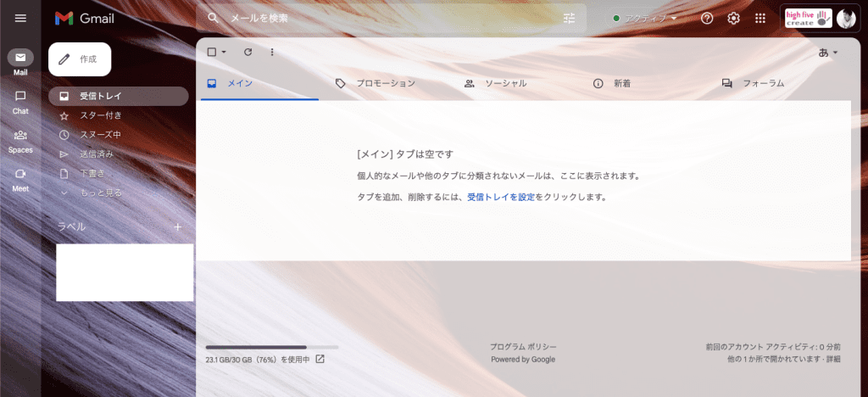
Task: Open the input tools あ dropdown
Action: click(827, 53)
